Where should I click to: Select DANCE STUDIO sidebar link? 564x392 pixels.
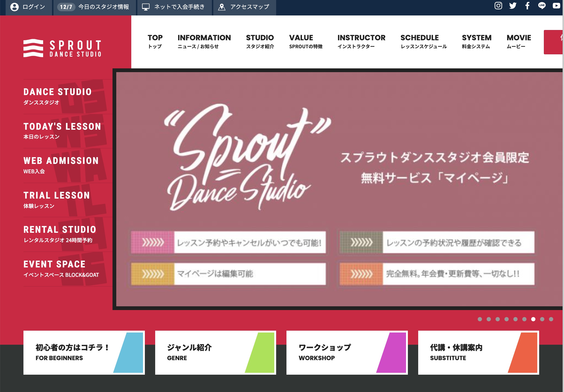[x=68, y=97]
